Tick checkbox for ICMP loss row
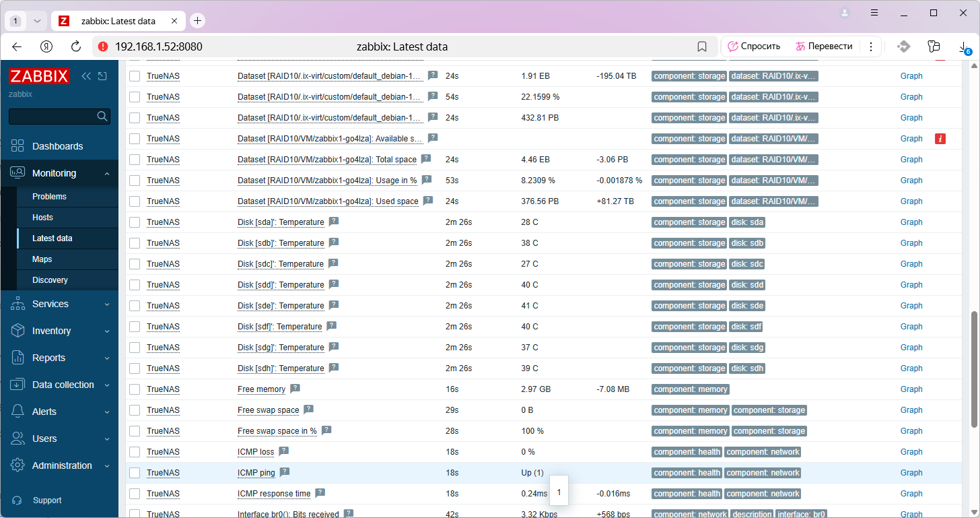The image size is (980, 518). pyautogui.click(x=135, y=452)
